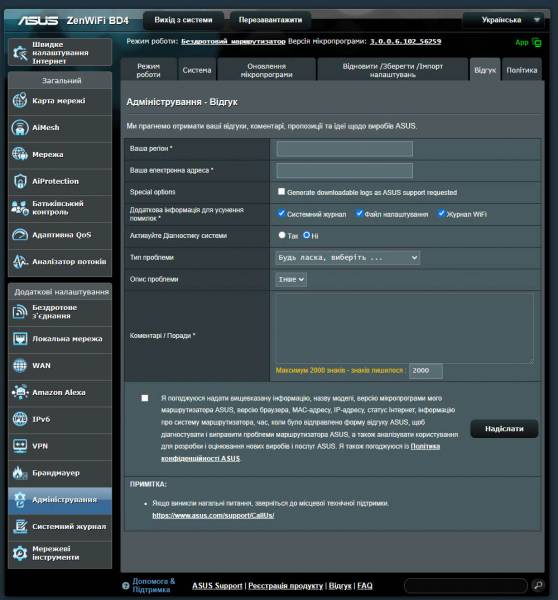Image resolution: width=558 pixels, height=600 pixels.
Task: Open the IPv6 icon
Action: click(x=20, y=419)
